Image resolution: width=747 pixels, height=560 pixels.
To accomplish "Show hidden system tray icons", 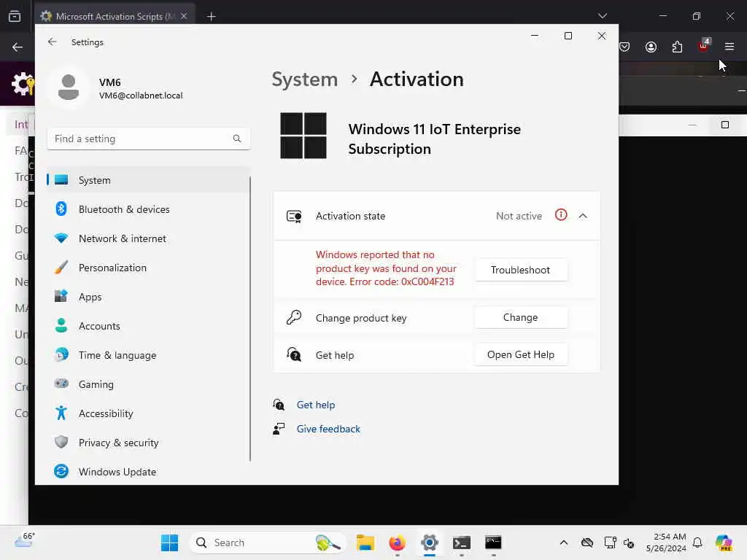I will (x=564, y=542).
